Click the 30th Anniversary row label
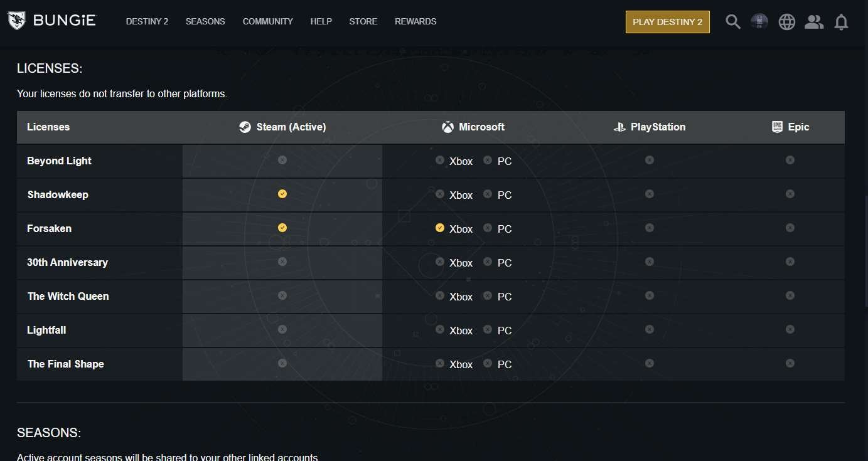This screenshot has height=461, width=868. 67,263
